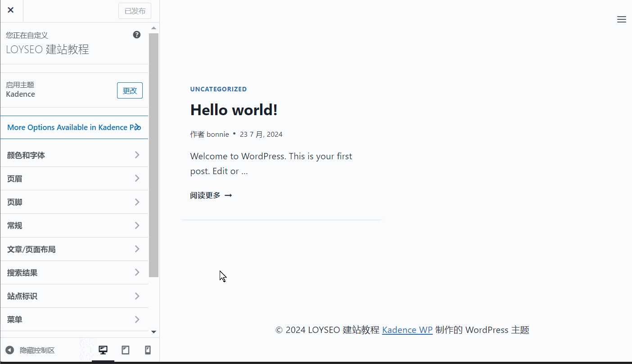Click the 更改 theme change button

pos(130,90)
